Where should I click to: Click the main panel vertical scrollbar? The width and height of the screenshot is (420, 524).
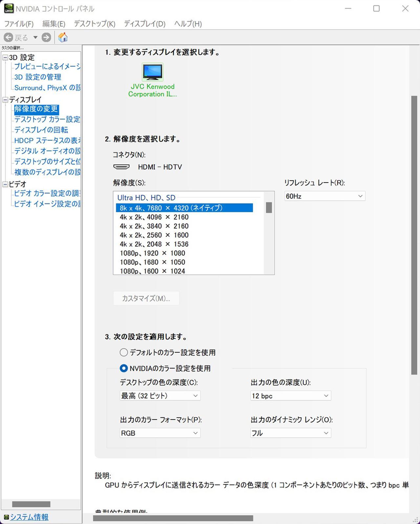click(x=414, y=235)
